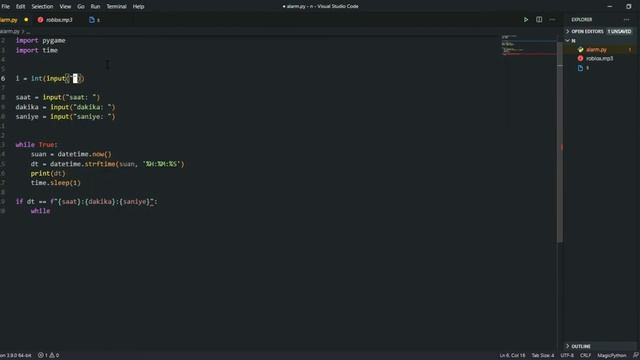Image resolution: width=640 pixels, height=360 pixels.
Task: Click Ln 6, Col 18 cursor position
Action: (512, 355)
